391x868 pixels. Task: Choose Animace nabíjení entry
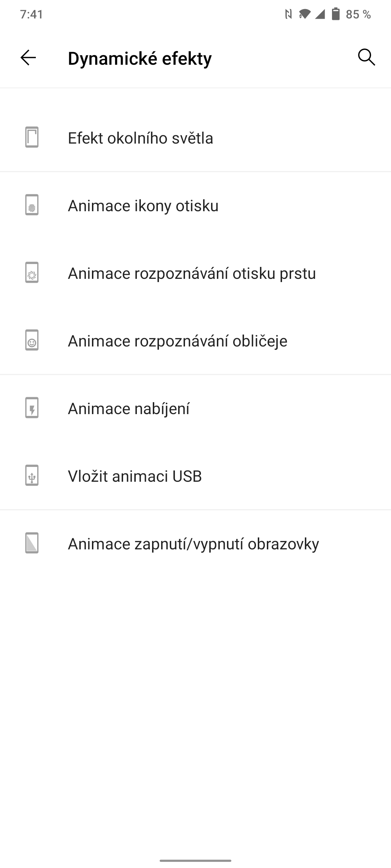[x=129, y=409]
